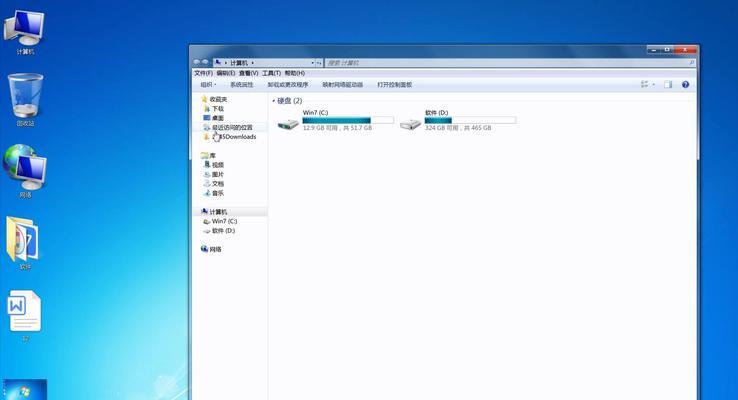738x400 pixels.
Task: Open the 计算机 (Computer) desktop icon
Action: pos(25,32)
